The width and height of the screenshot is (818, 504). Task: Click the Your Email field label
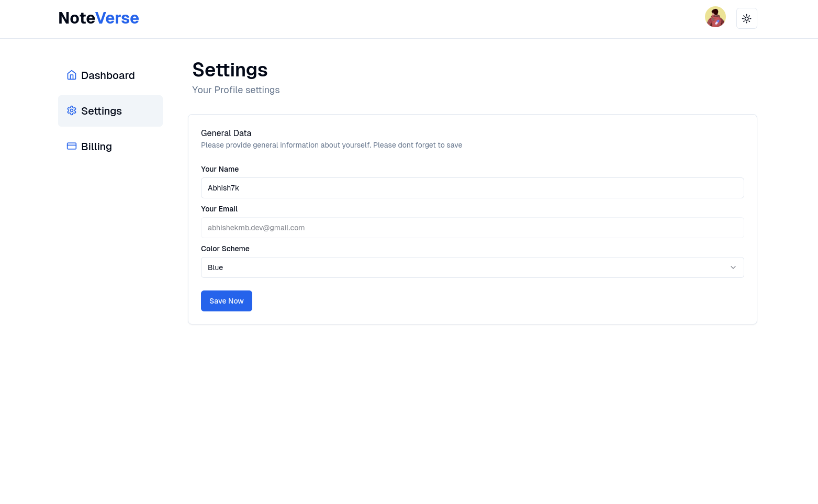(x=219, y=209)
